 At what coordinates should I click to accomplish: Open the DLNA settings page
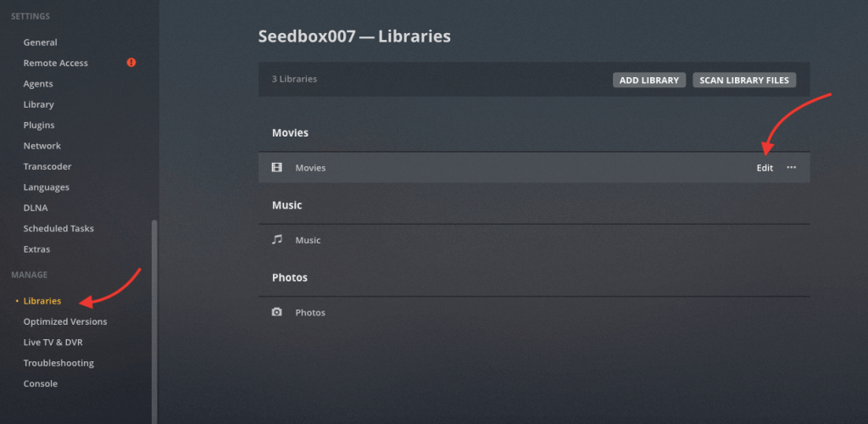point(35,208)
